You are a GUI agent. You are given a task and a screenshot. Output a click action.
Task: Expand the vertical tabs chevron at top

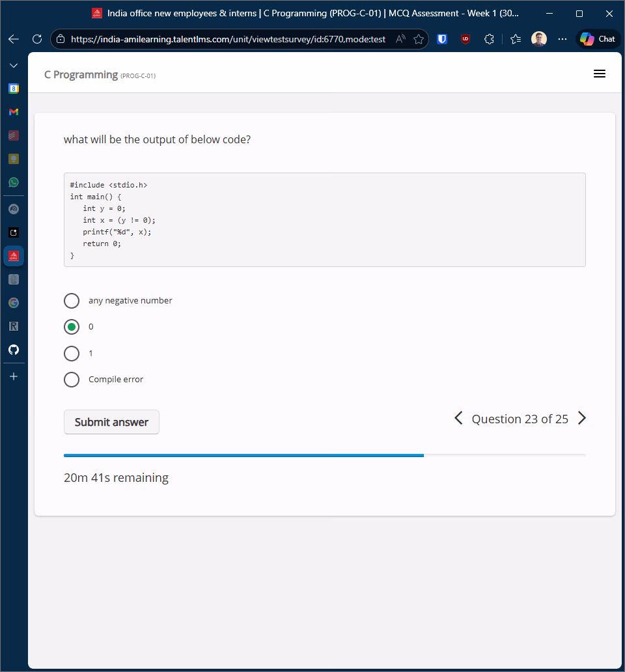coord(14,66)
